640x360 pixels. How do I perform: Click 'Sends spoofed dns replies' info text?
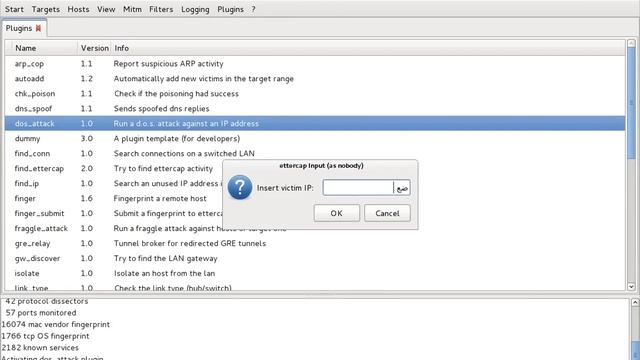click(x=162, y=109)
